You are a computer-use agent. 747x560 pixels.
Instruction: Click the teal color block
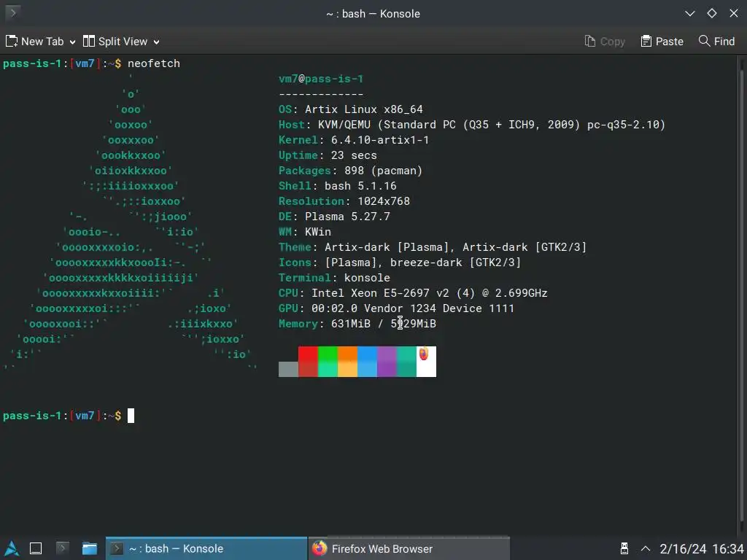[406, 362]
